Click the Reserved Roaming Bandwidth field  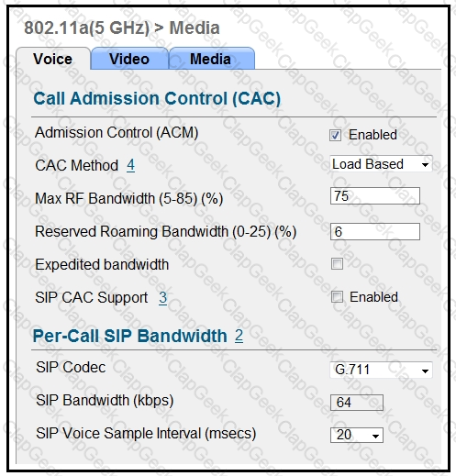(375, 231)
